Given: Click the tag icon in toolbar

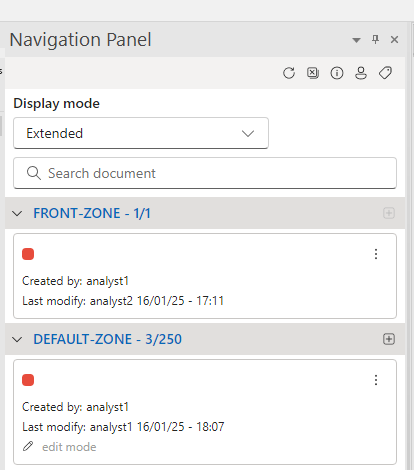Looking at the screenshot, I should click(x=385, y=73).
